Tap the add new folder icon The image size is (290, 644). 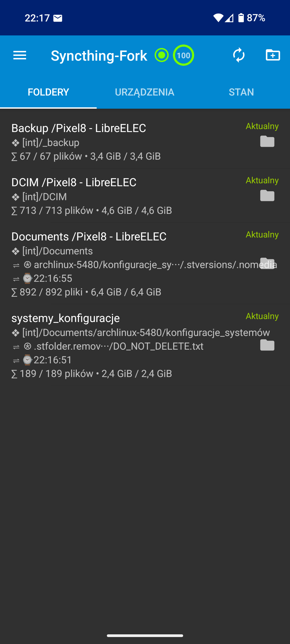[x=273, y=55]
